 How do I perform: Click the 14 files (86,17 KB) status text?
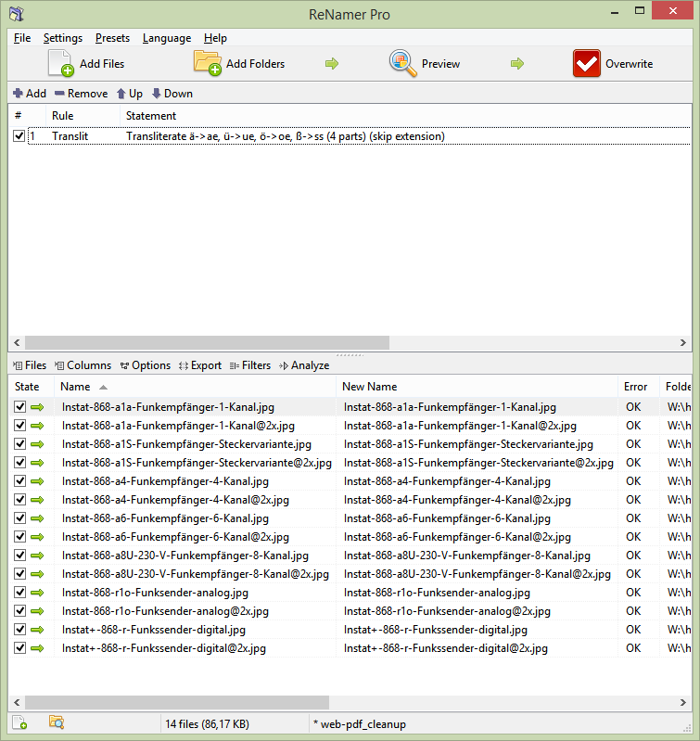[207, 724]
